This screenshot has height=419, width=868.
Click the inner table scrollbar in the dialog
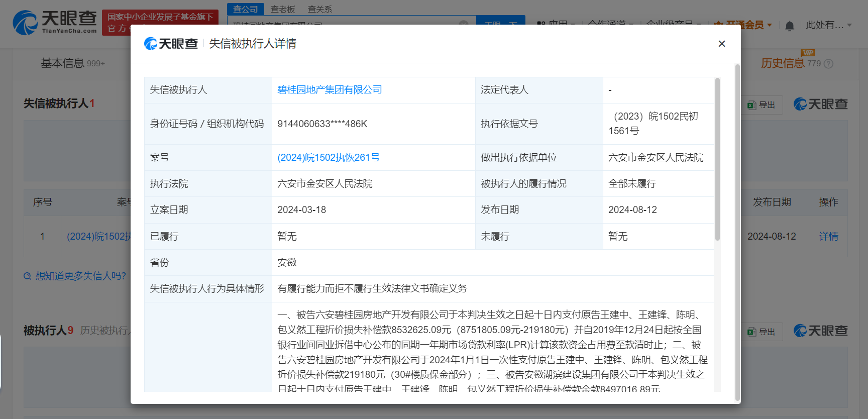click(x=717, y=159)
